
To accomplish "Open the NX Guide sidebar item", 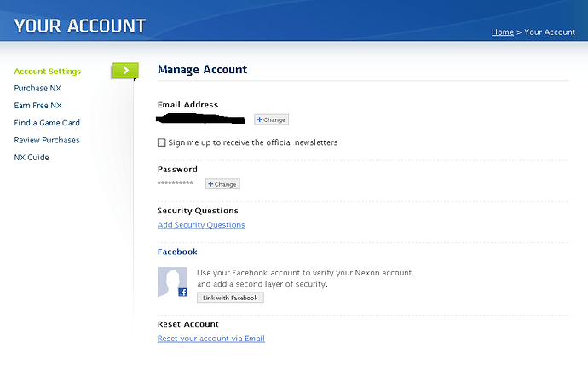I will (x=32, y=158).
